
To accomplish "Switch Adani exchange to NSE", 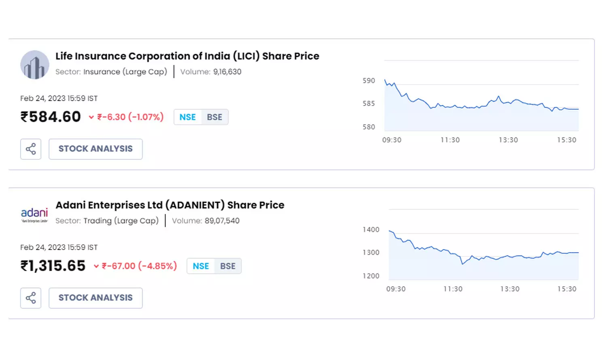I will (201, 266).
